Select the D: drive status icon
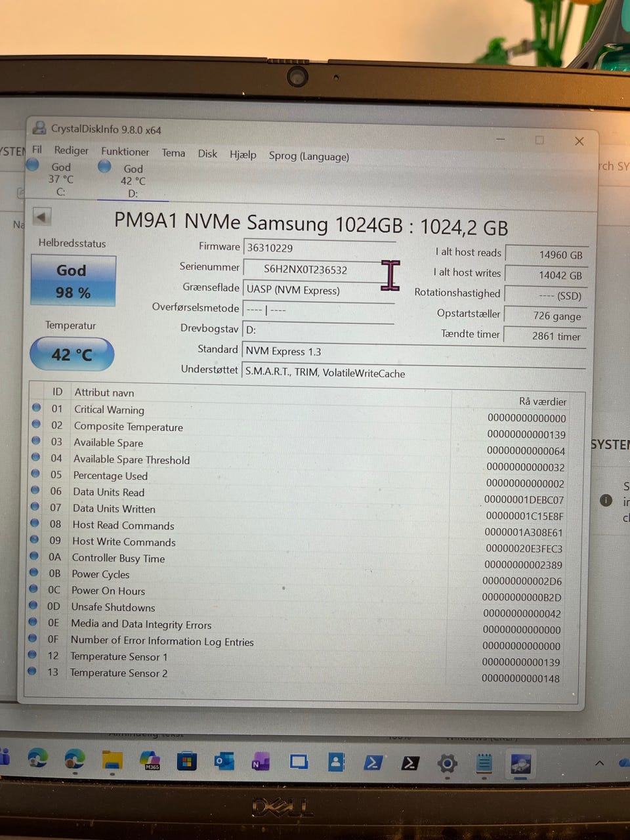 104,167
